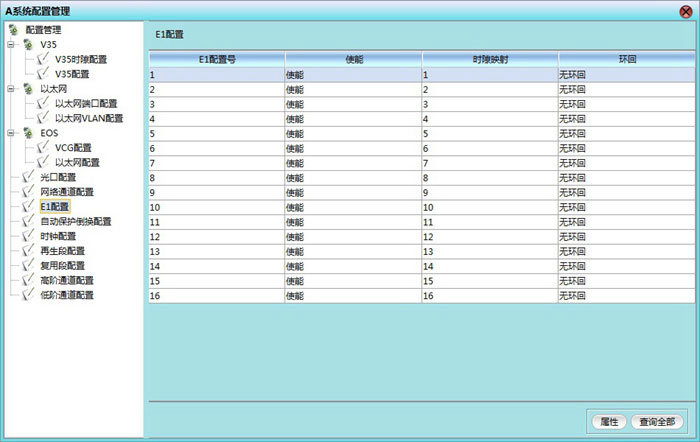The width and height of the screenshot is (700, 442).
Task: Click the checkmark icon beside VCG配置
Action: tap(43, 148)
